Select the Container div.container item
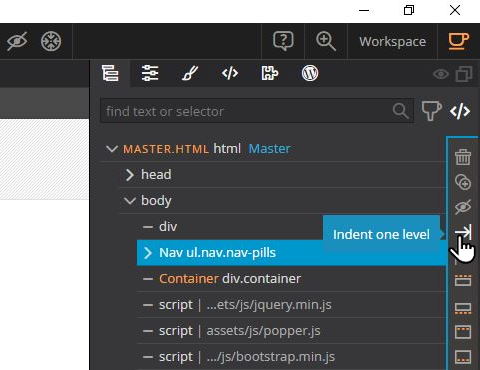The height and width of the screenshot is (370, 480). pyautogui.click(x=291, y=279)
